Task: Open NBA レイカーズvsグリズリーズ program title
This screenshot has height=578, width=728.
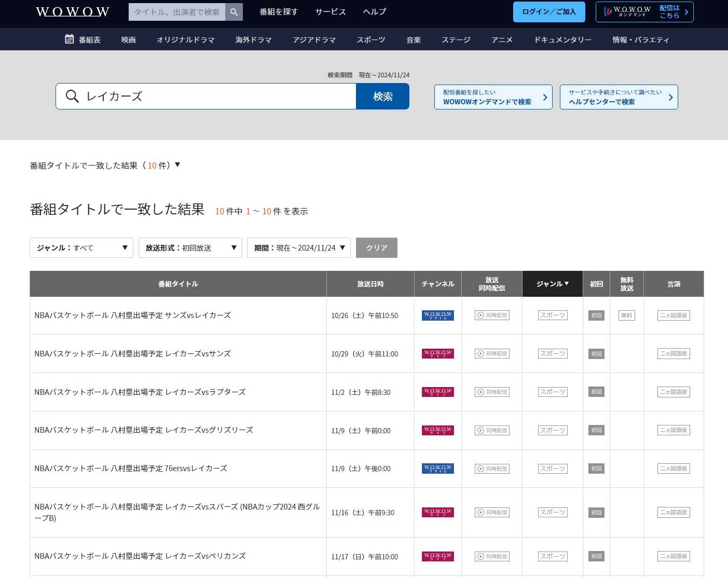Action: point(144,430)
